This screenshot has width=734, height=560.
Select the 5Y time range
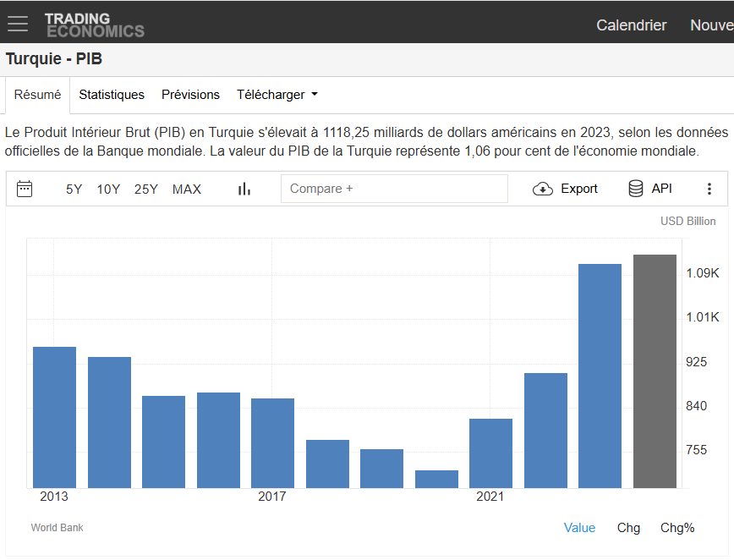tap(74, 189)
